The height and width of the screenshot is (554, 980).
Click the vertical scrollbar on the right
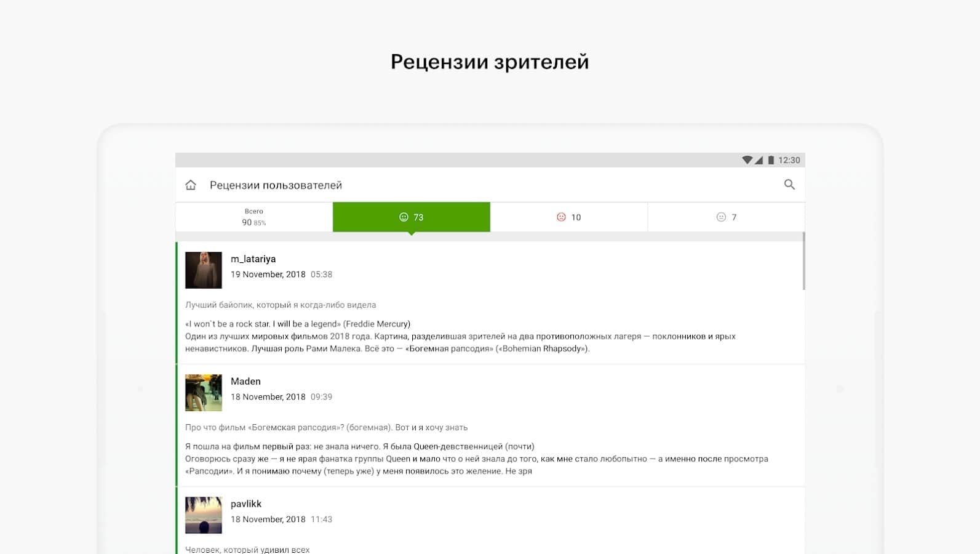click(803, 261)
